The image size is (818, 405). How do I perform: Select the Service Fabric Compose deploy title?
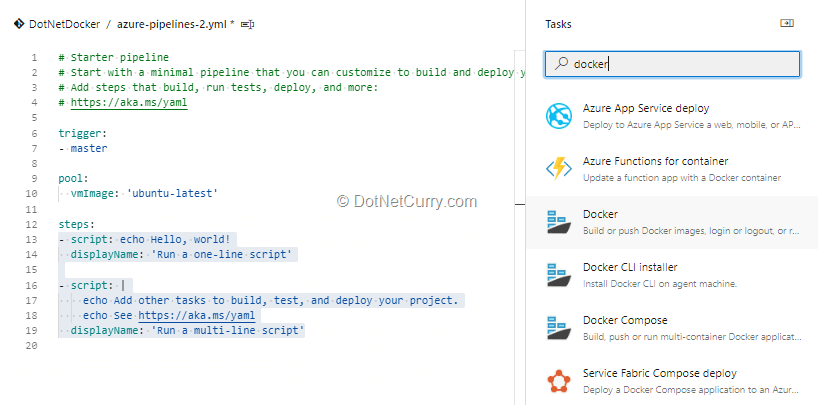(660, 374)
